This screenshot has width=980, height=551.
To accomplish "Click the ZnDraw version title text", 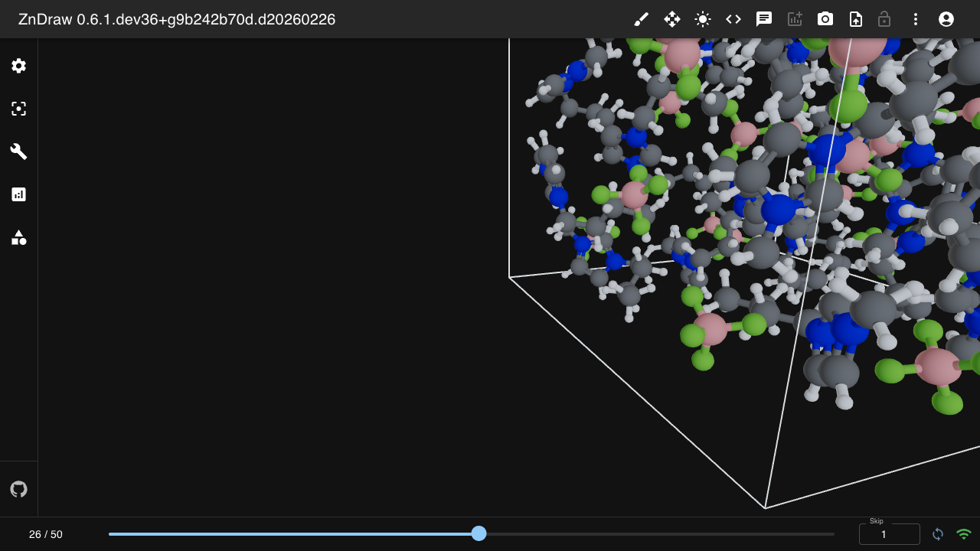I will pyautogui.click(x=177, y=19).
